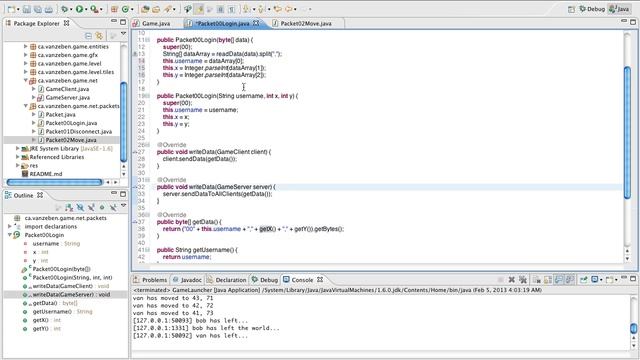Open the New file dropdown arrow
640x360 pixels.
(x=18, y=9)
